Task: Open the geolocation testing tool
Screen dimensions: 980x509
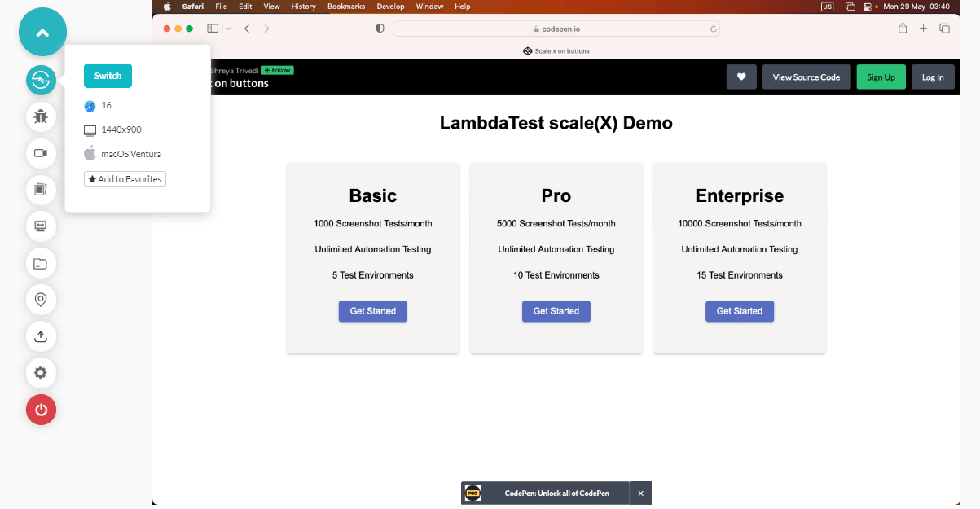Action: tap(41, 300)
